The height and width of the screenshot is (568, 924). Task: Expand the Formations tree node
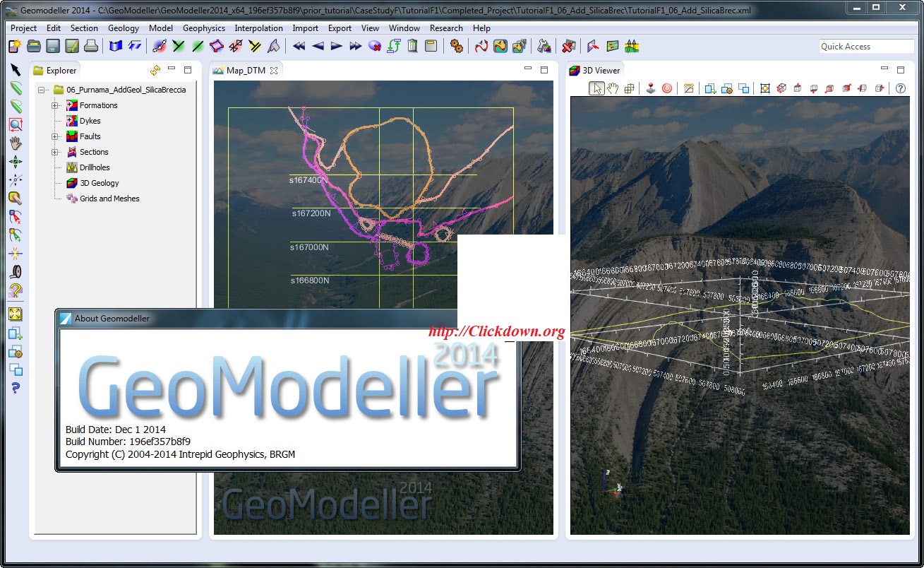coord(55,105)
